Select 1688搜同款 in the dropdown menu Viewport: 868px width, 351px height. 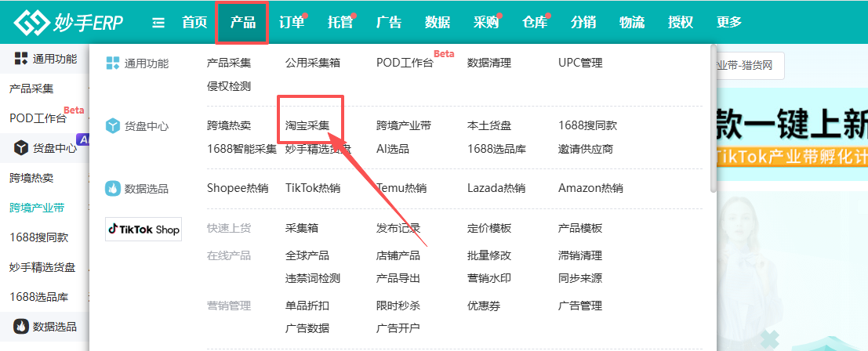pos(587,125)
